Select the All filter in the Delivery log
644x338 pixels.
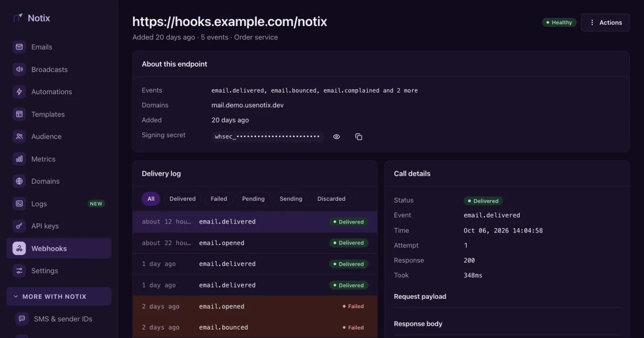click(151, 199)
